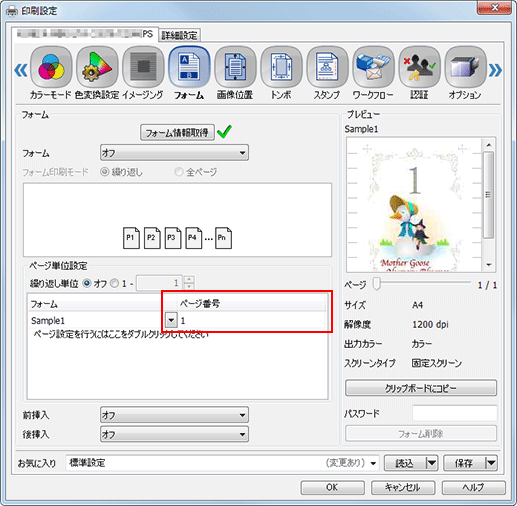Decrease repeat unit with spinner down arrow

[x=189, y=287]
